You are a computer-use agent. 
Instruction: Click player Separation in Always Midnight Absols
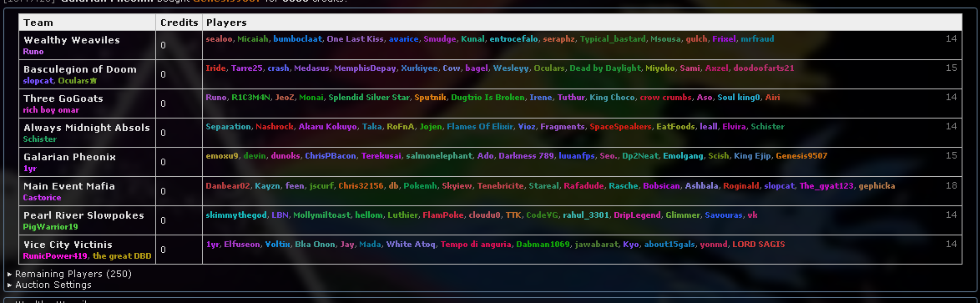point(228,126)
